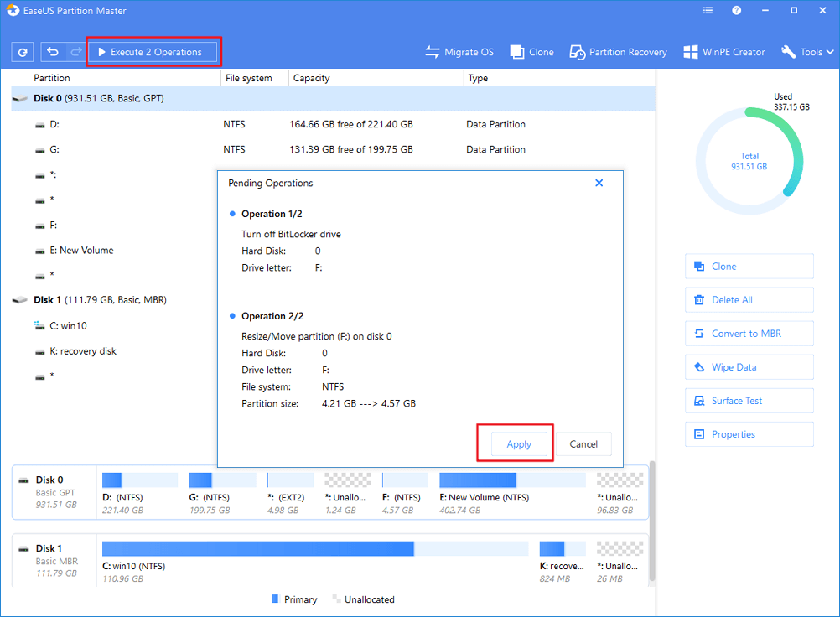This screenshot has width=840, height=617.
Task: Click the disk map vertical scrollbar
Action: point(652,521)
